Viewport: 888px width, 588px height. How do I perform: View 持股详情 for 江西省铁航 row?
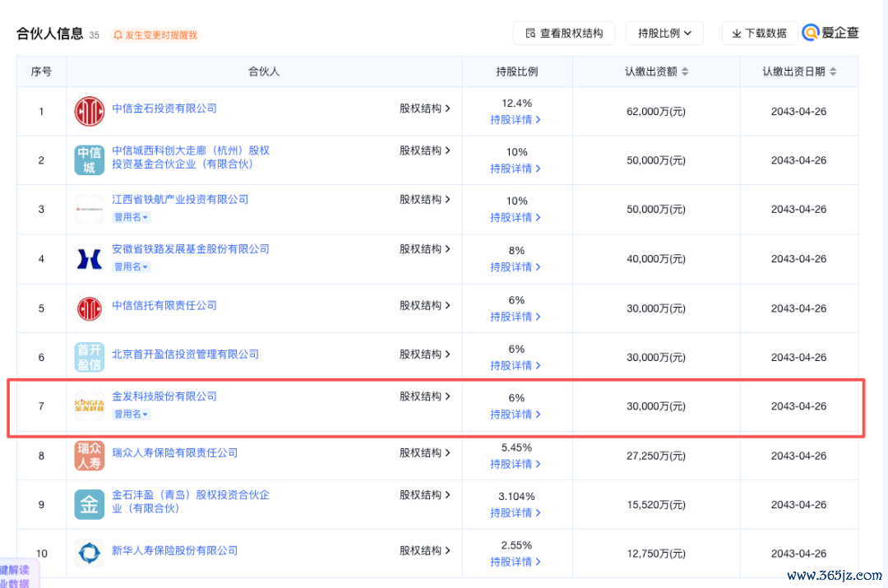point(516,217)
